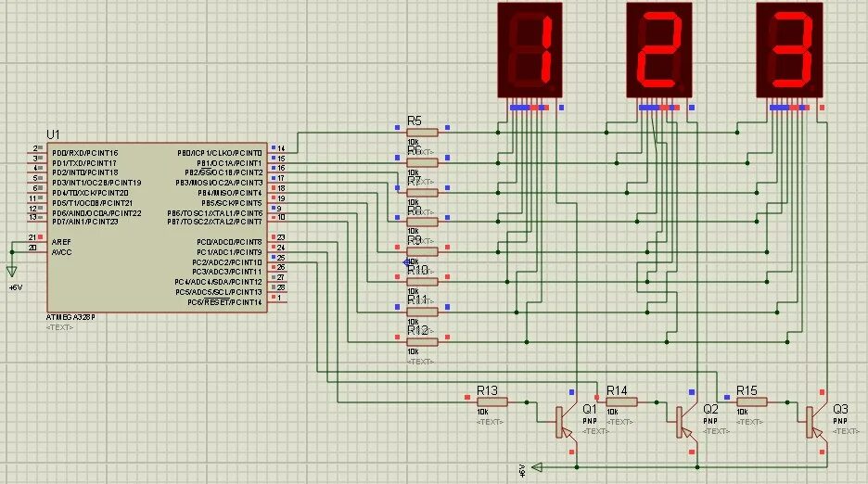Image resolution: width=868 pixels, height=484 pixels.
Task: Select the Q3 PNP transistor symbol
Action: click(x=816, y=422)
